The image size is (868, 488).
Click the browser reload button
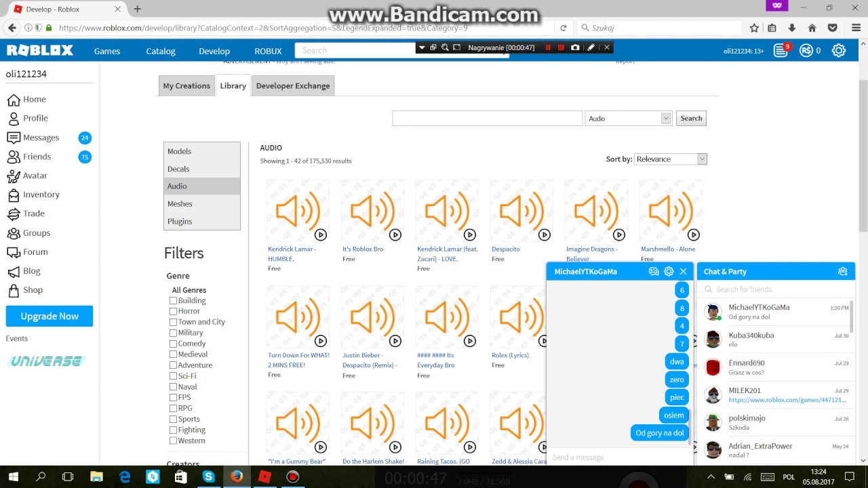click(x=563, y=28)
